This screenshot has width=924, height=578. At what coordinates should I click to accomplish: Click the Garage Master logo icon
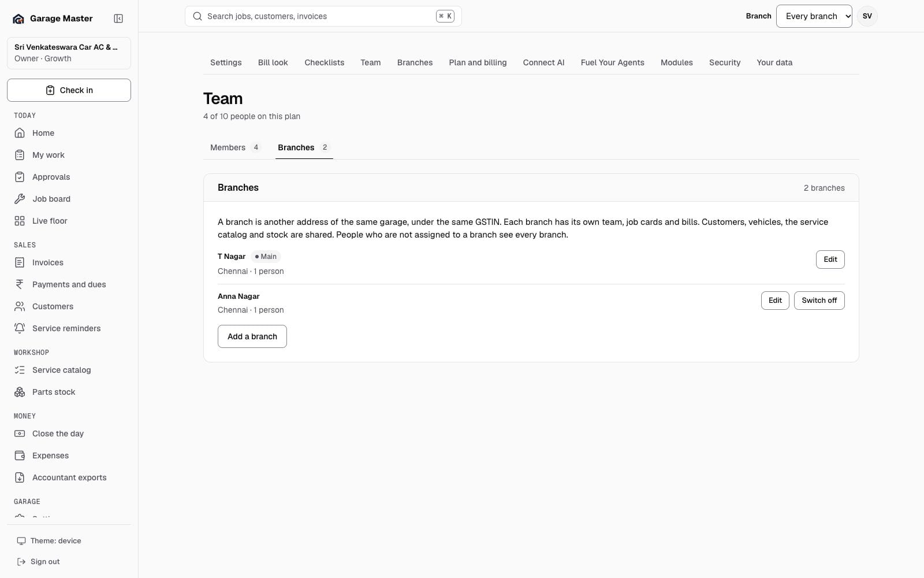[18, 18]
